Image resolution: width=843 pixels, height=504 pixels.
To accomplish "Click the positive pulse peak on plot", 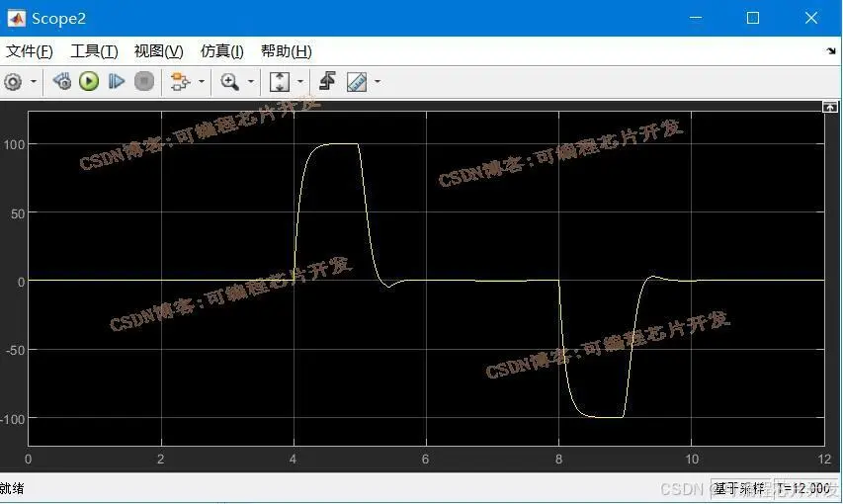I will [341, 144].
